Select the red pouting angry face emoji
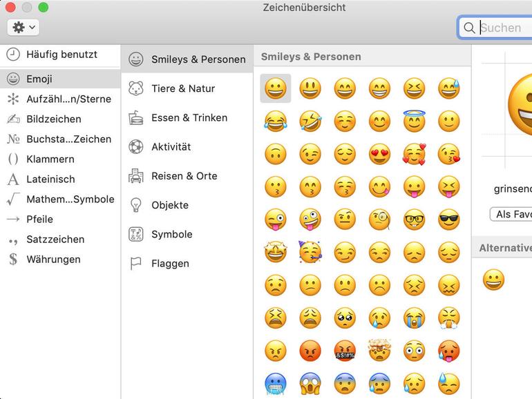This screenshot has height=399, width=532. pyautogui.click(x=310, y=351)
